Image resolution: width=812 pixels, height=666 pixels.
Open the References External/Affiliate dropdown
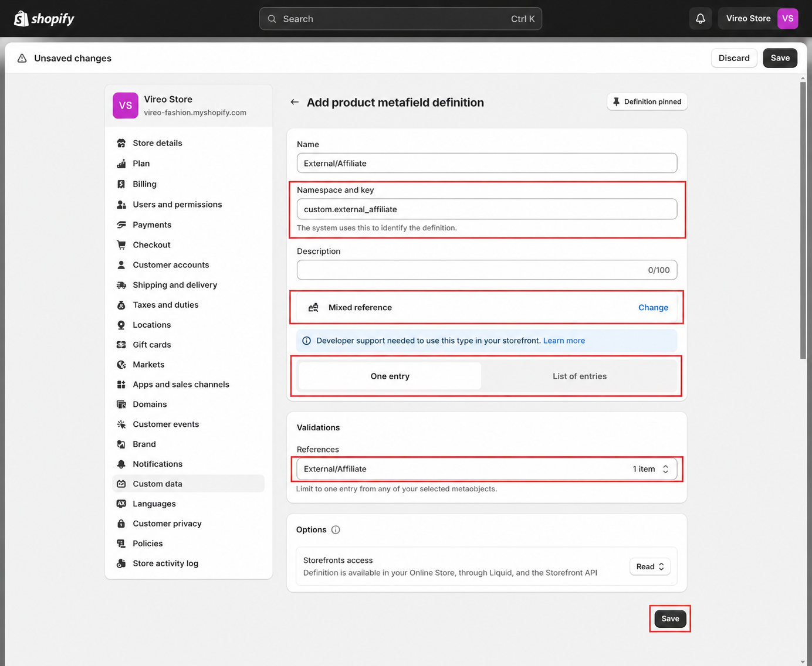pyautogui.click(x=487, y=469)
